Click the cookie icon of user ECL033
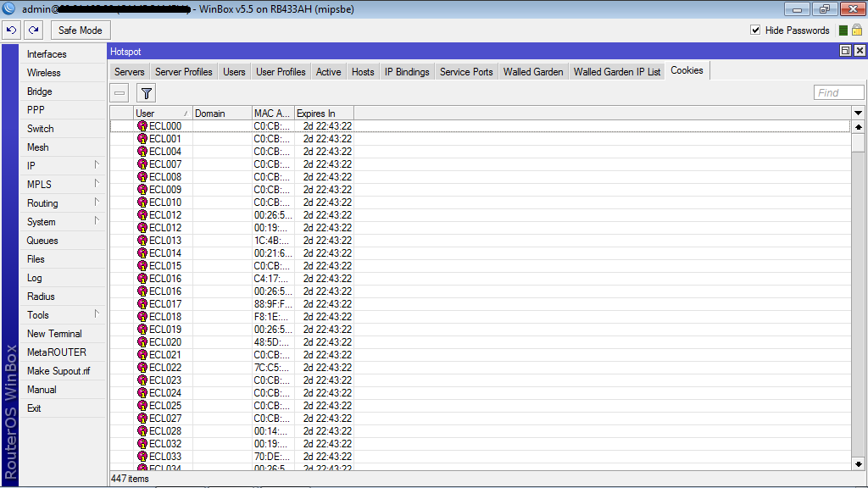 [142, 457]
